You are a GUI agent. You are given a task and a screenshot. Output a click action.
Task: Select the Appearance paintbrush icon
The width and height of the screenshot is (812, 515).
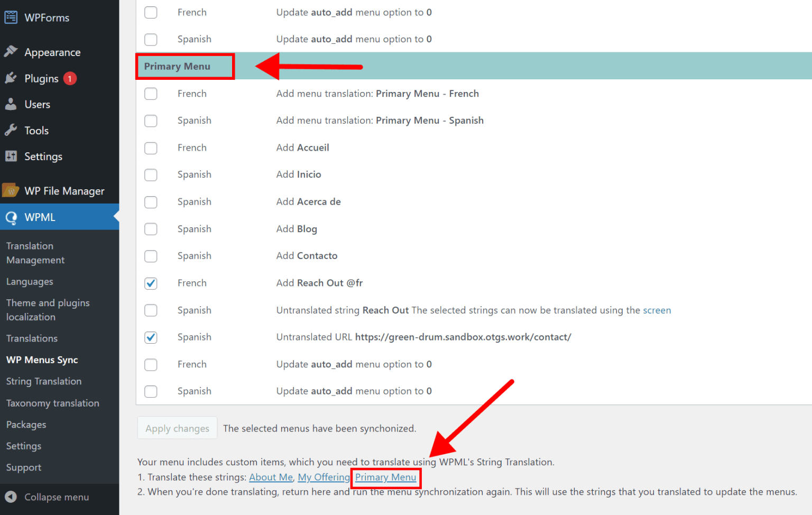coord(11,51)
